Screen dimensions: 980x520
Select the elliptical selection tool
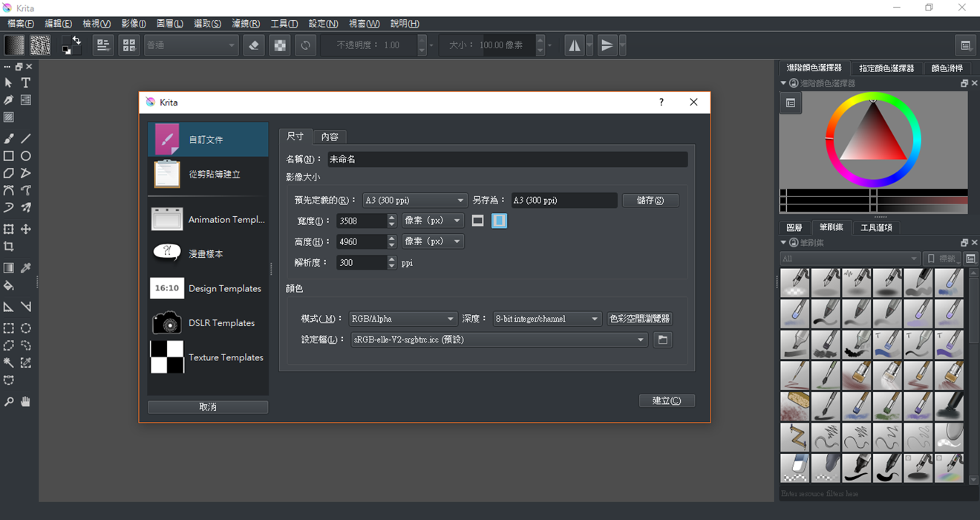click(x=26, y=328)
